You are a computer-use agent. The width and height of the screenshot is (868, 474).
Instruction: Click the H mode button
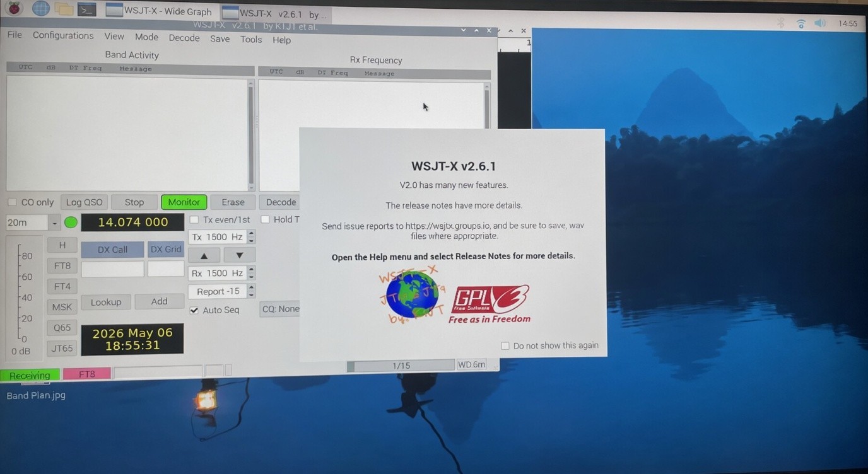click(x=62, y=245)
